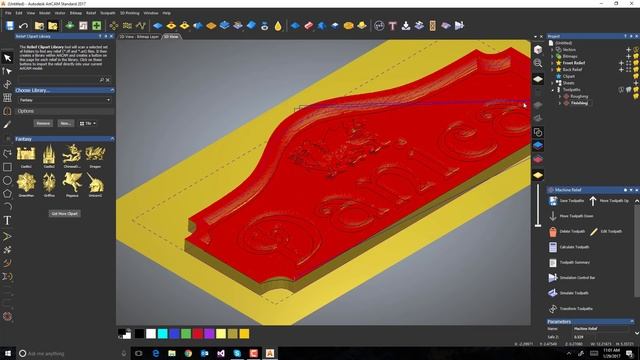Select the arrow Select tool

coord(7,58)
